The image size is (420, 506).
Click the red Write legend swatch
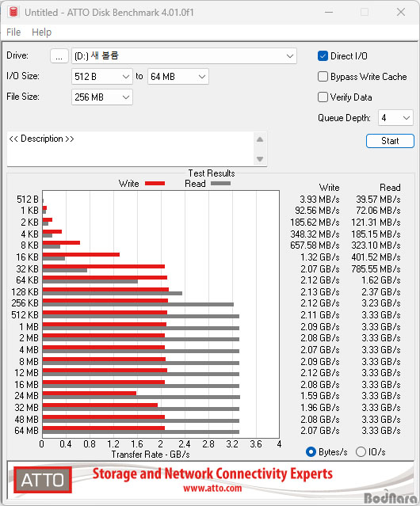(x=155, y=183)
